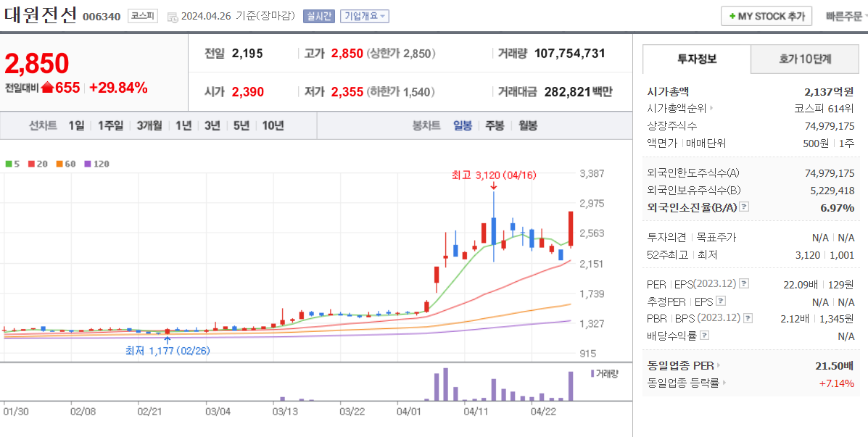Click the orange 60-day average legend swatch
Image resolution: width=868 pixels, height=437 pixels.
click(x=59, y=164)
